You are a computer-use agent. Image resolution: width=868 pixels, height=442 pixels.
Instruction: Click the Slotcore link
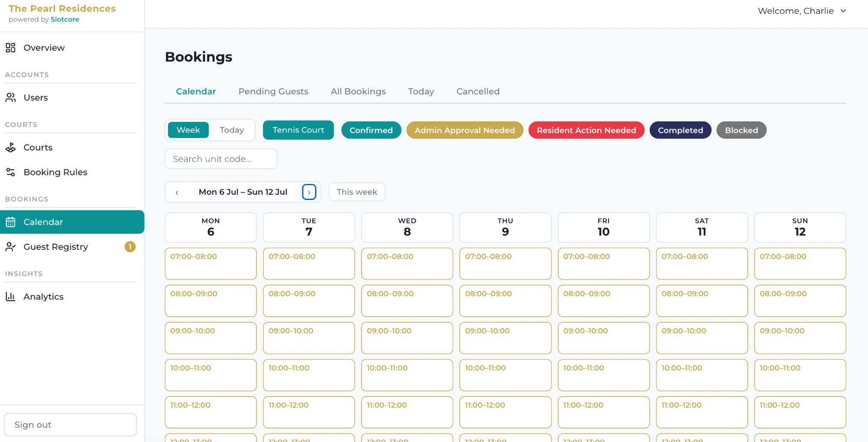[x=65, y=20]
